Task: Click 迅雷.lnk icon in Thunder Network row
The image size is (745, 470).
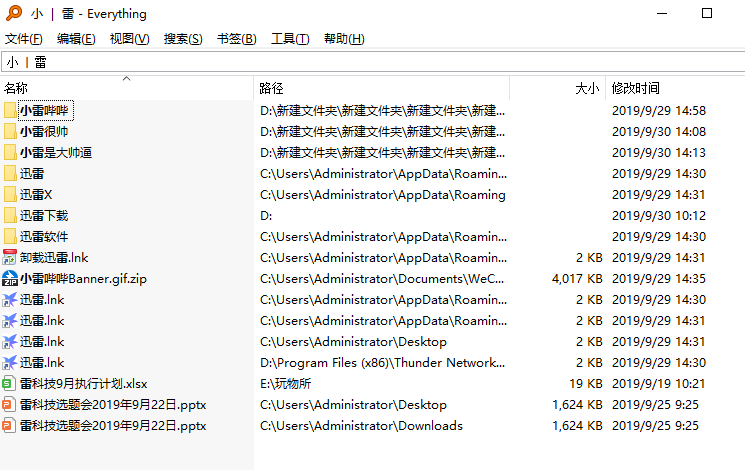Action: (x=10, y=363)
